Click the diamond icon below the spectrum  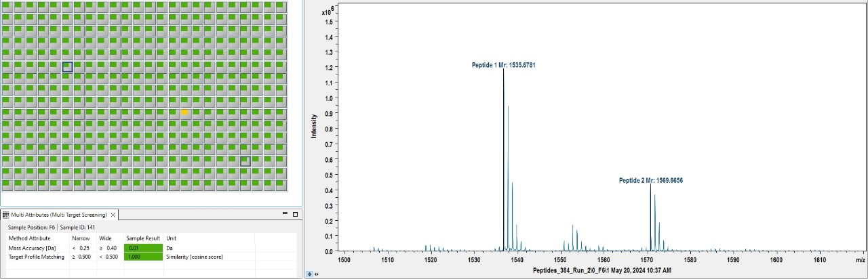[310, 274]
